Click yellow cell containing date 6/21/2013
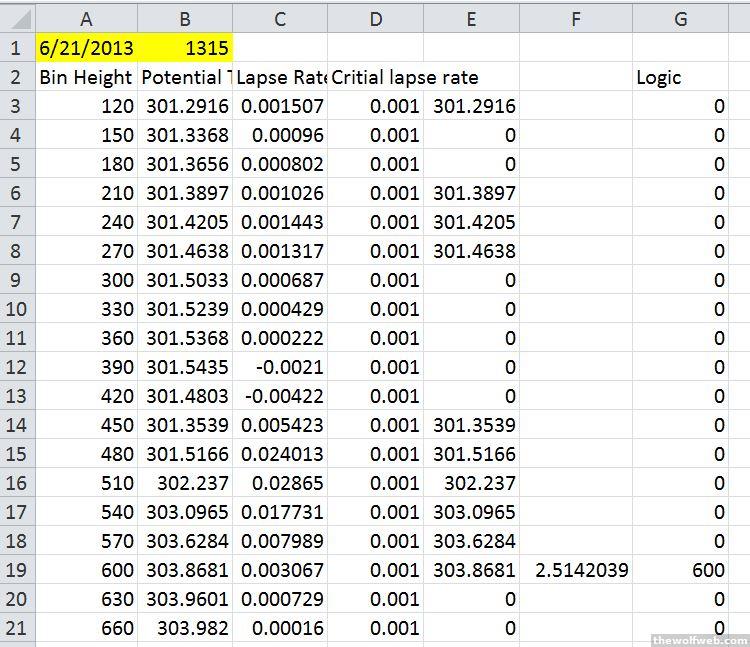 click(86, 48)
